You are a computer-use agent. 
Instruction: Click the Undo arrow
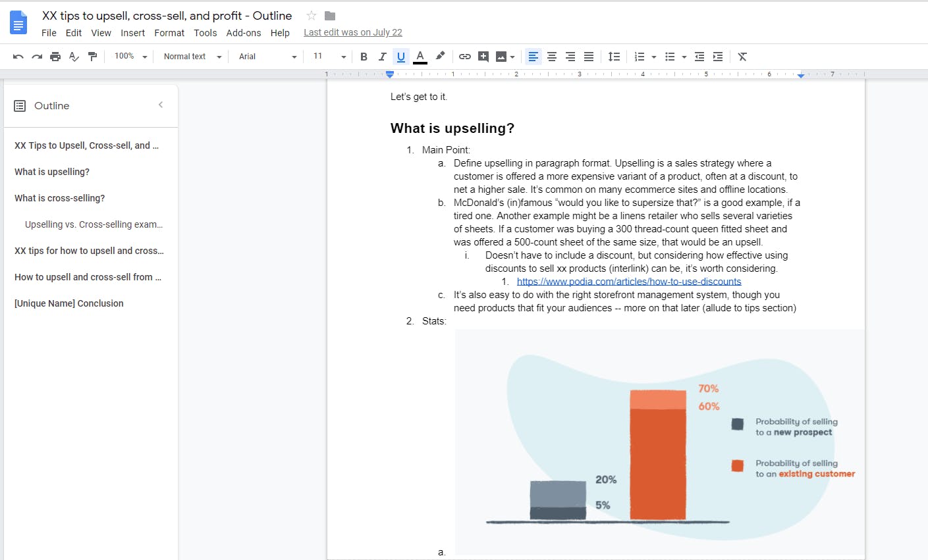(x=18, y=57)
